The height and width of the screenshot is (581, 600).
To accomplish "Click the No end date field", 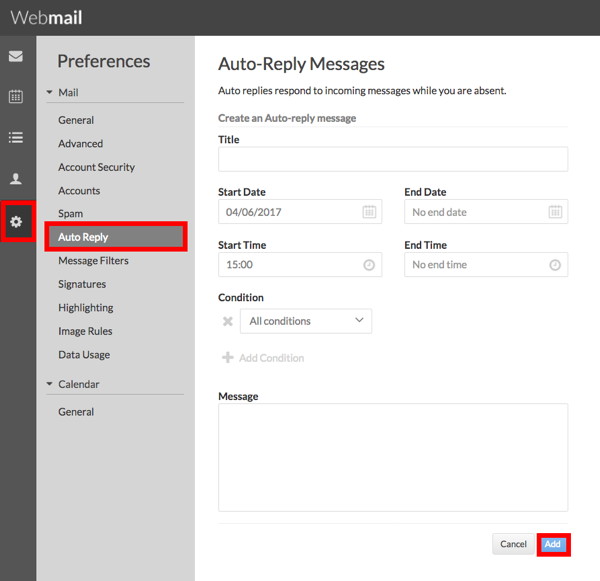I will click(x=486, y=212).
